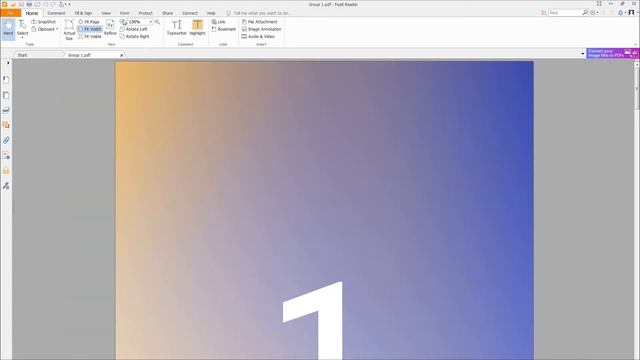Open the Pages thumbnails panel icon

coord(6,95)
